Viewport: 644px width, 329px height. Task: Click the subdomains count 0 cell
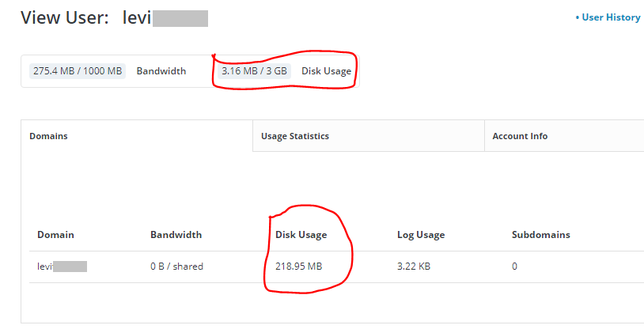coord(514,267)
